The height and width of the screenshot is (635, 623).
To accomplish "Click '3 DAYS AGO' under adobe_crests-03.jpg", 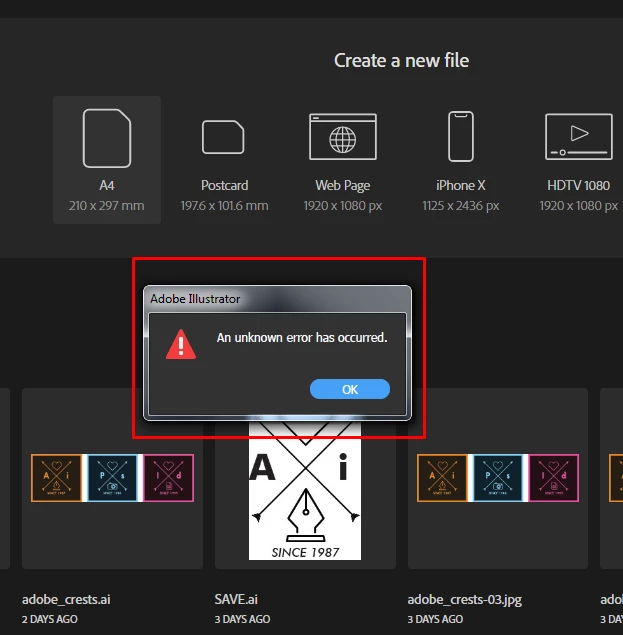I will (x=435, y=619).
